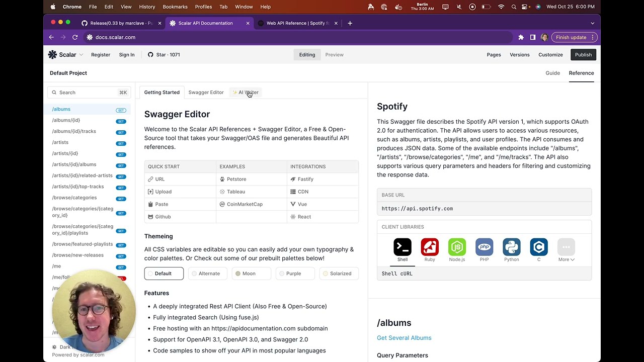The height and width of the screenshot is (362, 644).
Task: Select the Solarized theme option
Action: (x=339, y=274)
